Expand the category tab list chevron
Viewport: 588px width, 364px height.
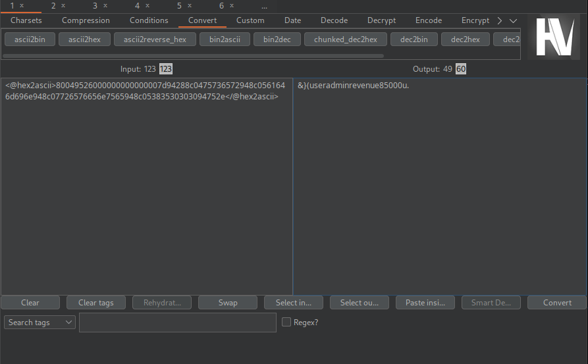coord(513,20)
